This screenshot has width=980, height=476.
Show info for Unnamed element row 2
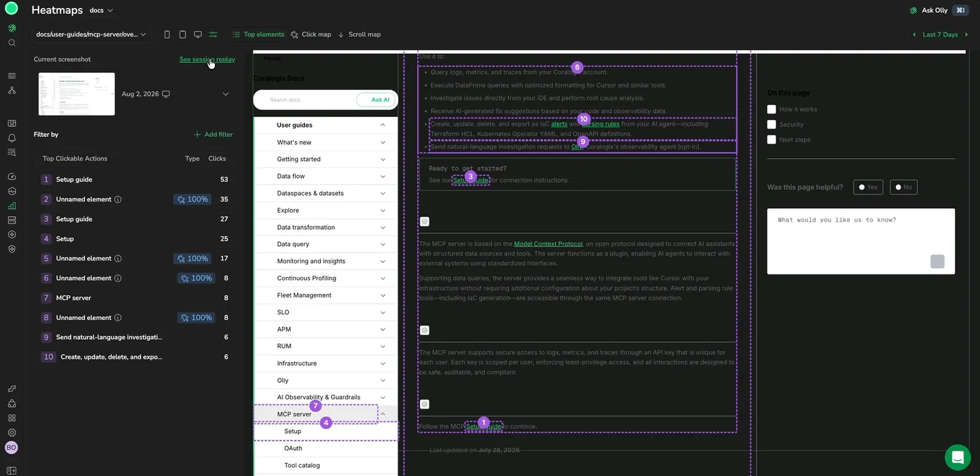point(118,199)
